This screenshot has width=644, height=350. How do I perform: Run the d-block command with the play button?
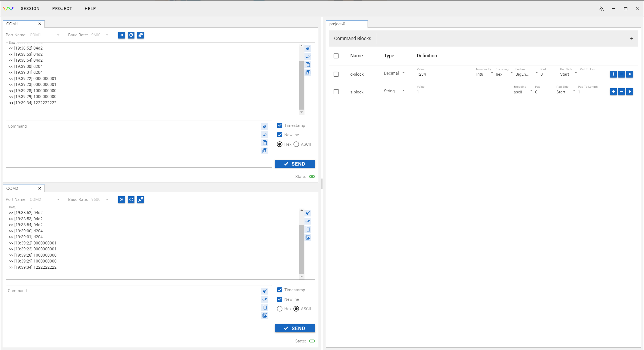629,74
